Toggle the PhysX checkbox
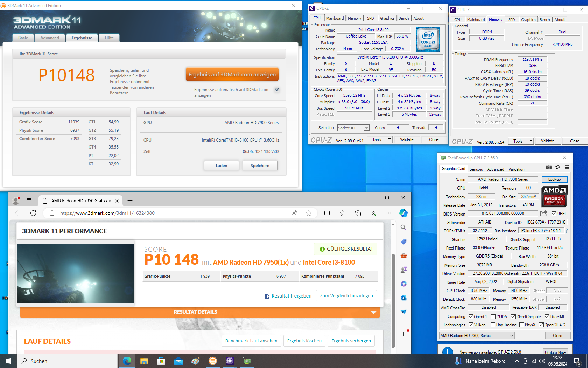This screenshot has width=588, height=368. click(522, 325)
